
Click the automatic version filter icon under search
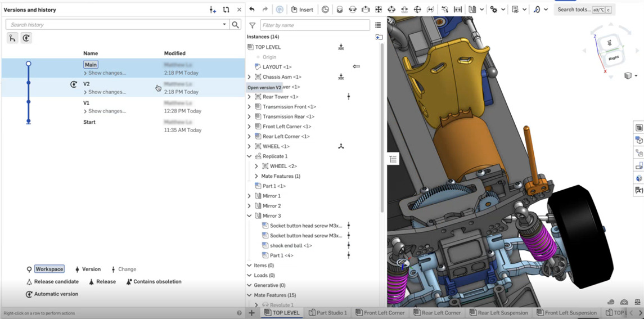[x=26, y=38]
